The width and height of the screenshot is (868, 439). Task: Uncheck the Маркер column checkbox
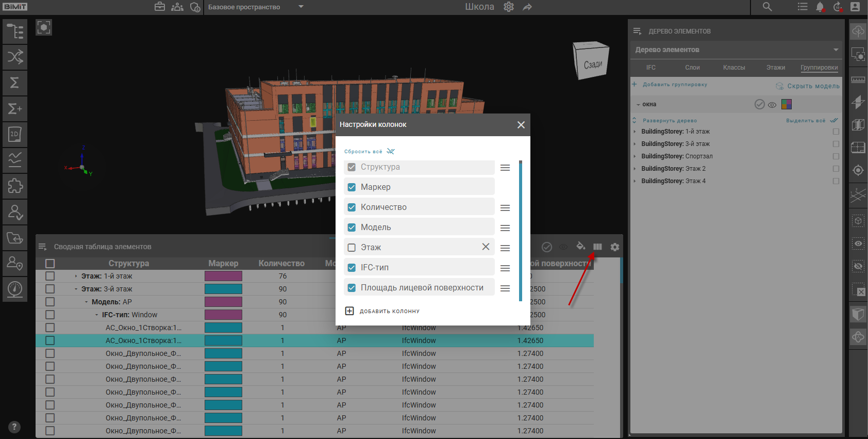352,187
